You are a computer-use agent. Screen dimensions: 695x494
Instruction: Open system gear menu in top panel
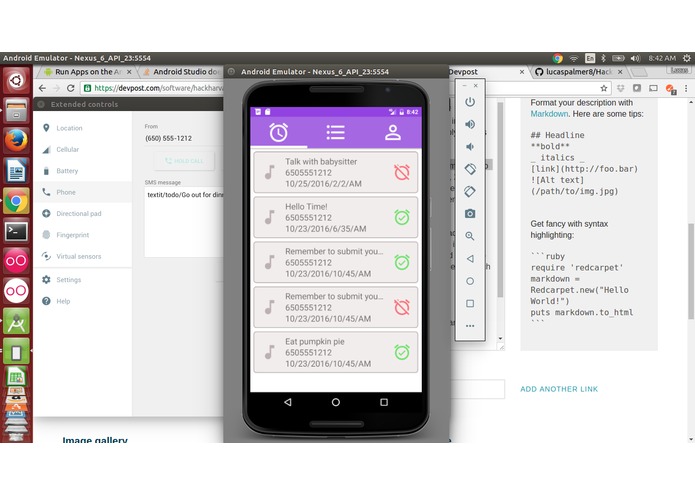(687, 58)
